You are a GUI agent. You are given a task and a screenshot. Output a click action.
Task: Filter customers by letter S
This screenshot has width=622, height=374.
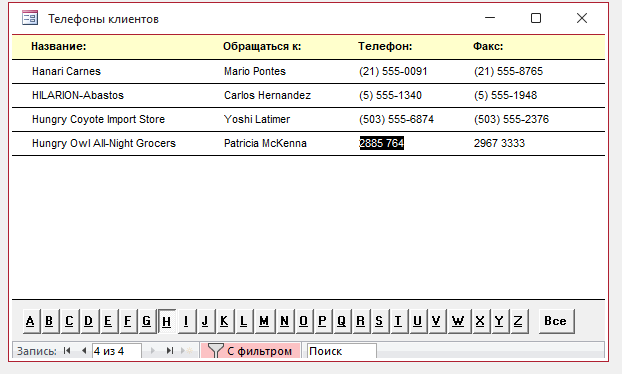pos(379,321)
